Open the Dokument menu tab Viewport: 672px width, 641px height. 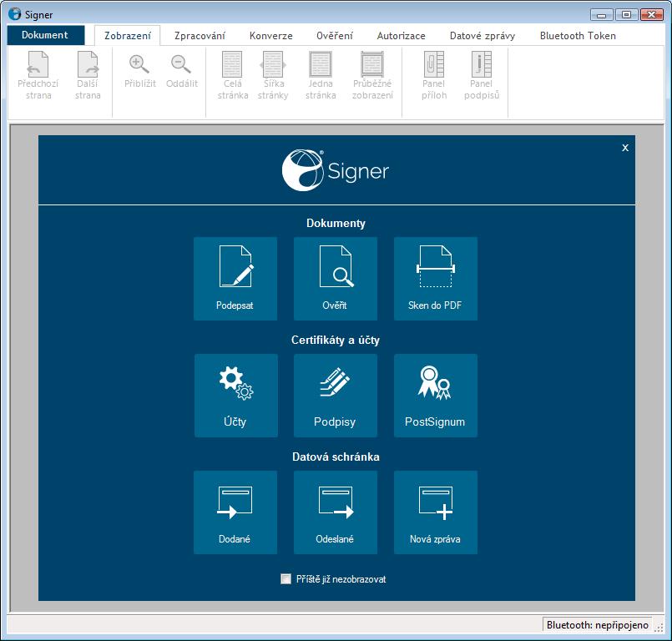point(45,35)
